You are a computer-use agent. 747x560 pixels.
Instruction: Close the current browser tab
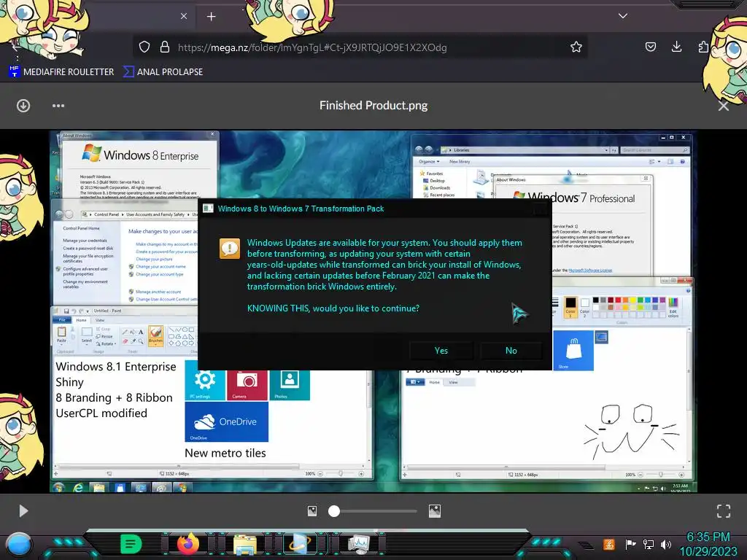coord(184,16)
